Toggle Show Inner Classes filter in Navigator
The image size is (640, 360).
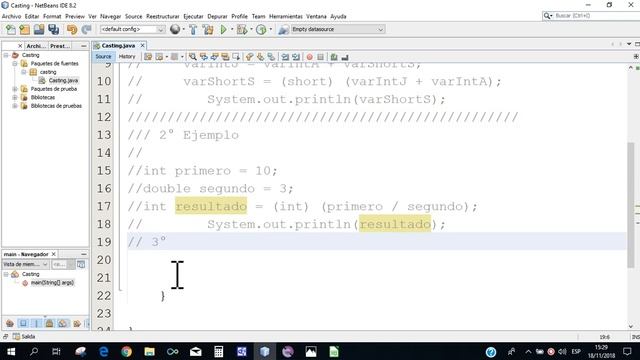(x=62, y=324)
